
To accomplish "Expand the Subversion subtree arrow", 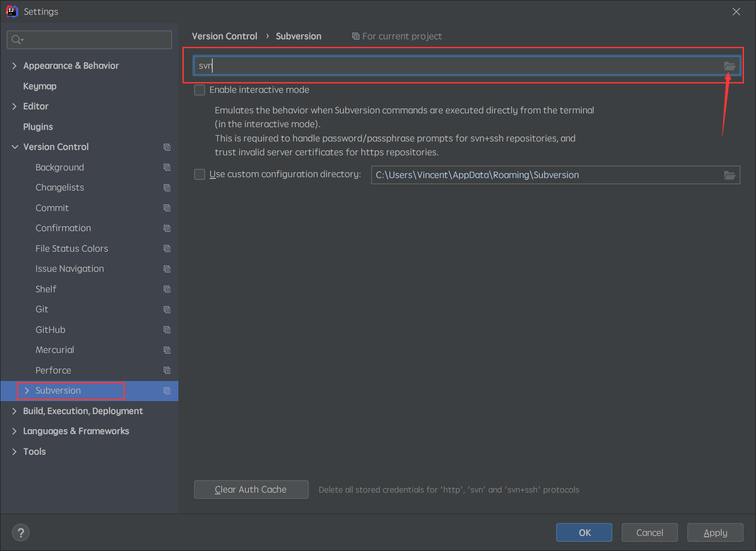I will [27, 391].
